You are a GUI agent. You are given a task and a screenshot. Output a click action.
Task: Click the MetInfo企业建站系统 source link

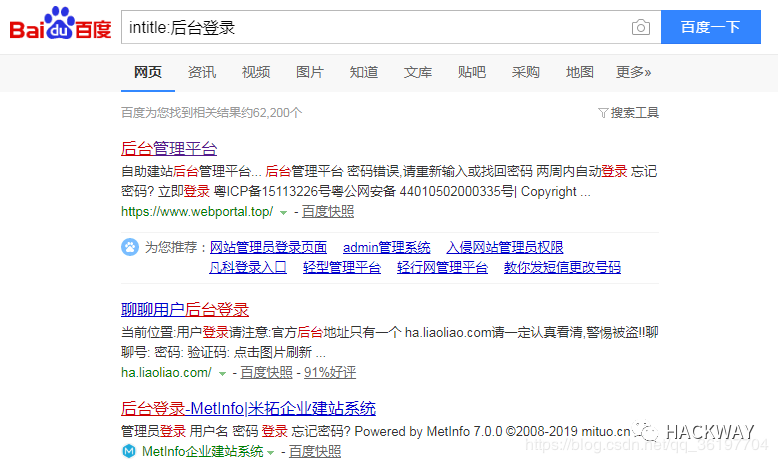click(x=202, y=451)
